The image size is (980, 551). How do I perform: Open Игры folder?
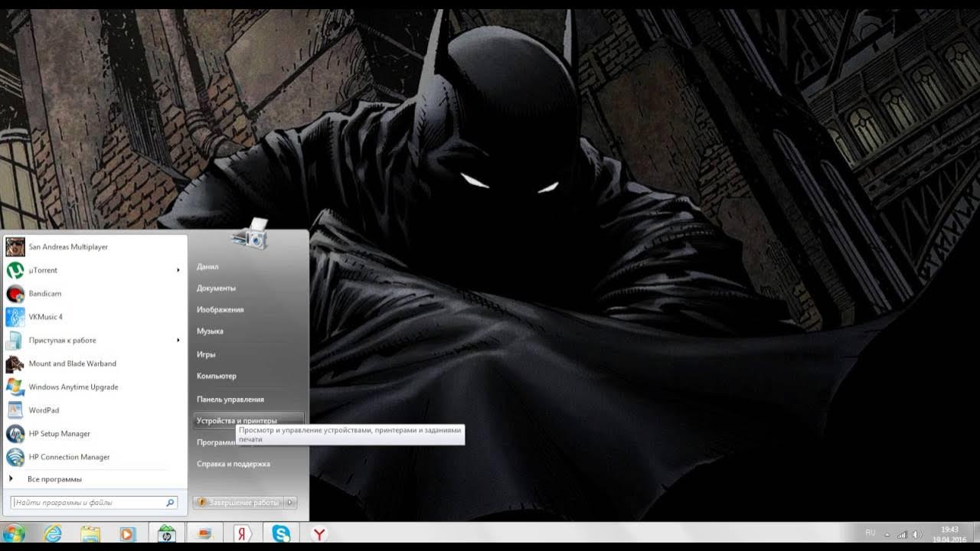tap(206, 355)
